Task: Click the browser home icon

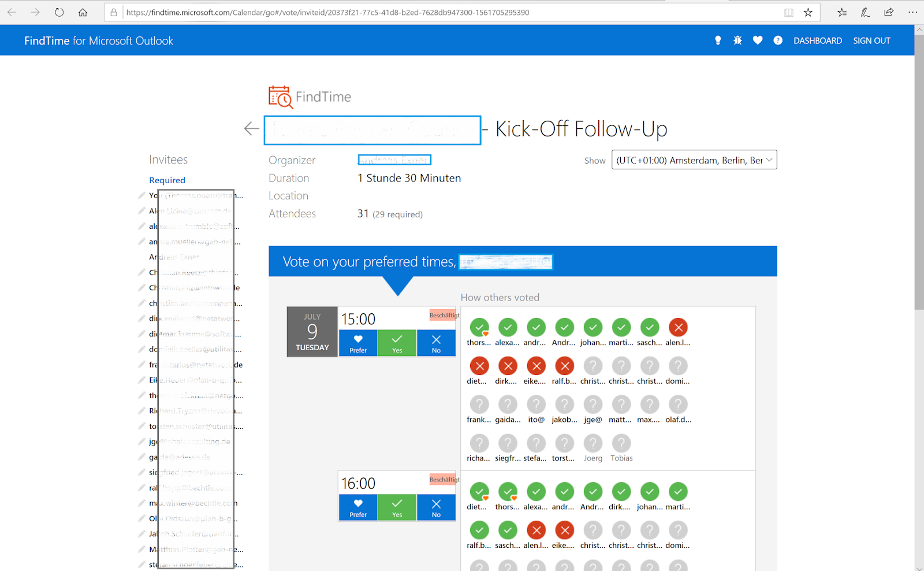Action: point(83,12)
